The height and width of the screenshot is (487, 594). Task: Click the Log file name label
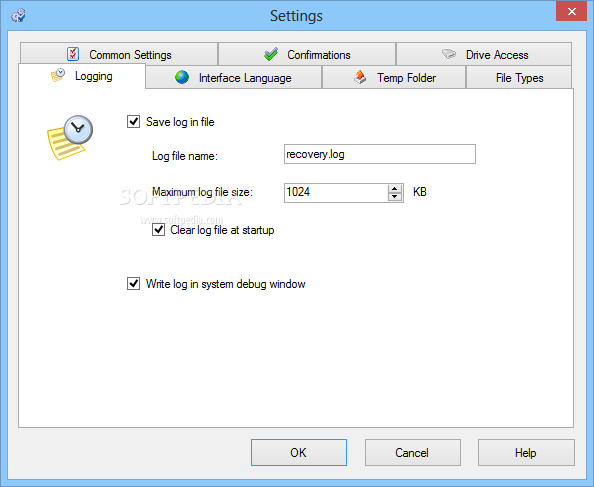click(185, 156)
